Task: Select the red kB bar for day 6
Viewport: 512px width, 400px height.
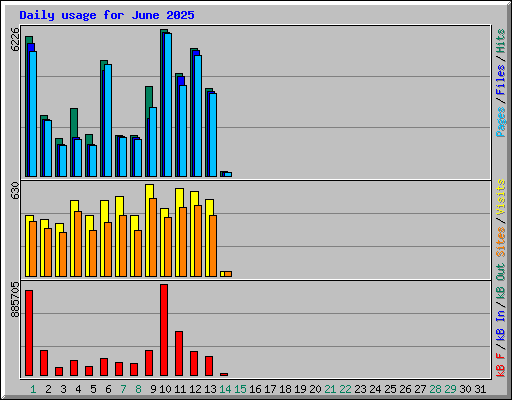Action: [x=104, y=367]
